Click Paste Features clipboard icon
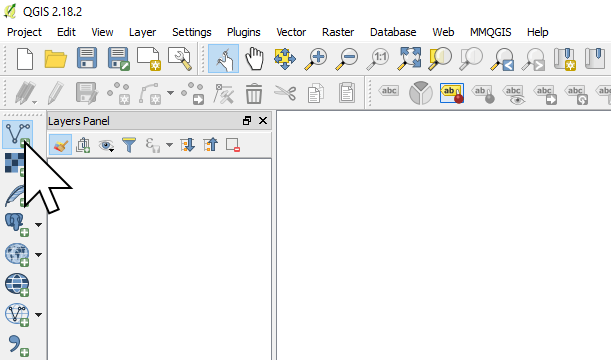The image size is (611, 360). point(347,93)
